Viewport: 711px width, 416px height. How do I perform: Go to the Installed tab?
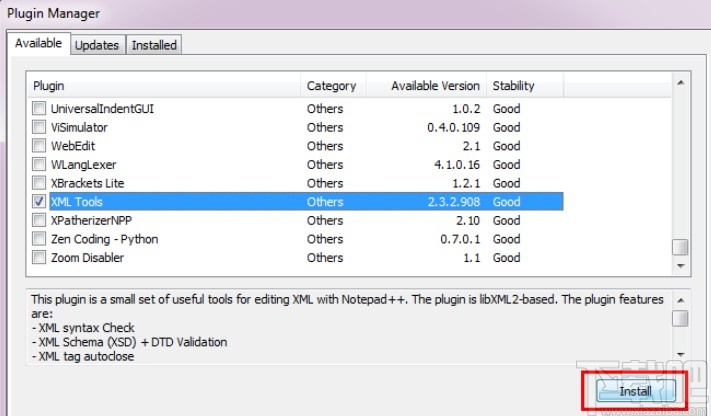coord(154,45)
